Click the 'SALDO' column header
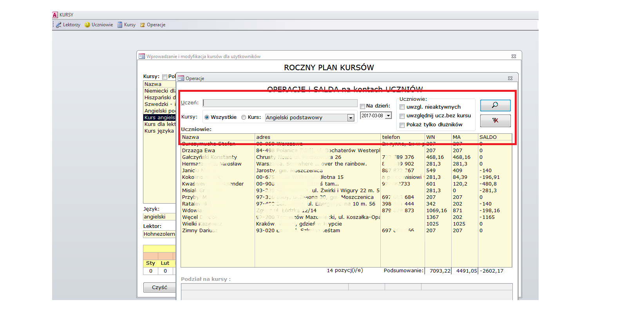Screen dimensions: 644x324 pyautogui.click(x=495, y=137)
